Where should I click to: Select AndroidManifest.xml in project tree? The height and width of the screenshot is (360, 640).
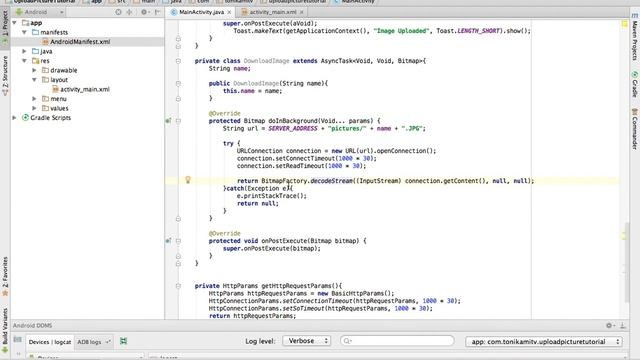tap(80, 42)
